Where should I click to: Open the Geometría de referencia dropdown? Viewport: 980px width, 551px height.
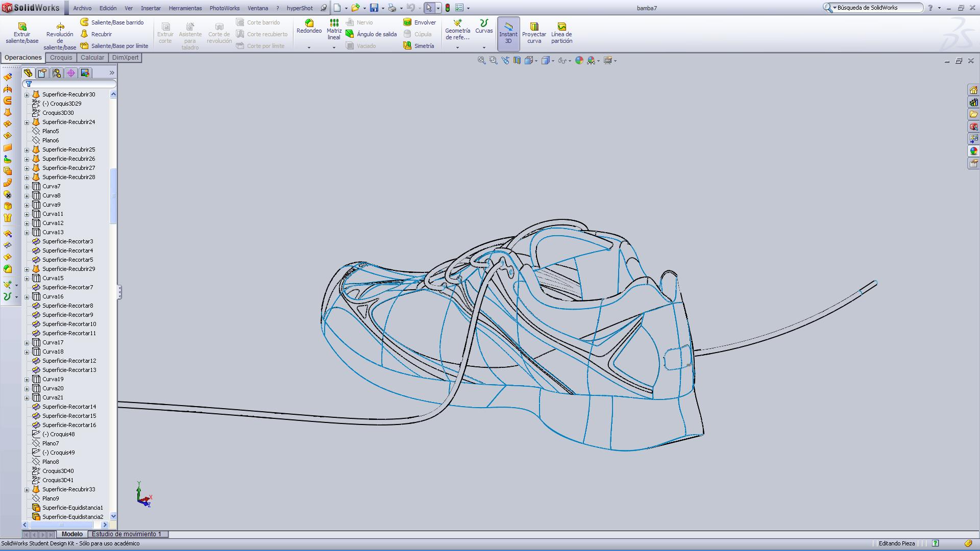pyautogui.click(x=457, y=47)
